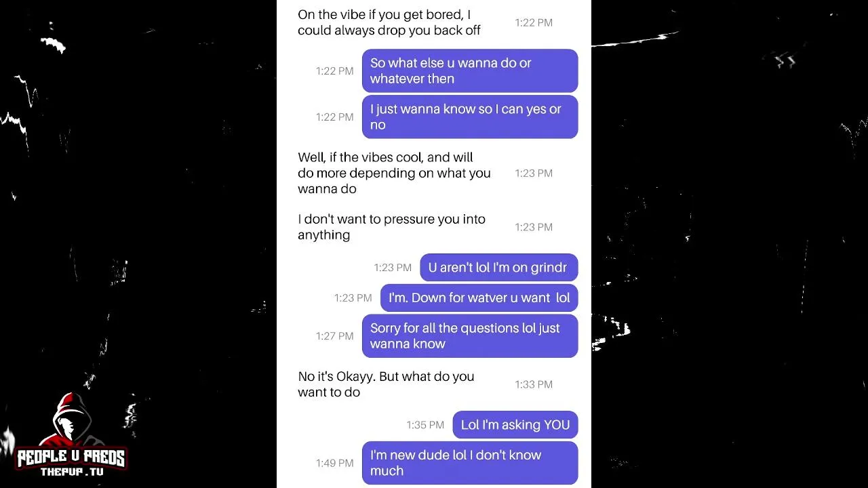This screenshot has height=488, width=868.
Task: Click the 1:22 PM timestamp at top right
Action: click(534, 22)
